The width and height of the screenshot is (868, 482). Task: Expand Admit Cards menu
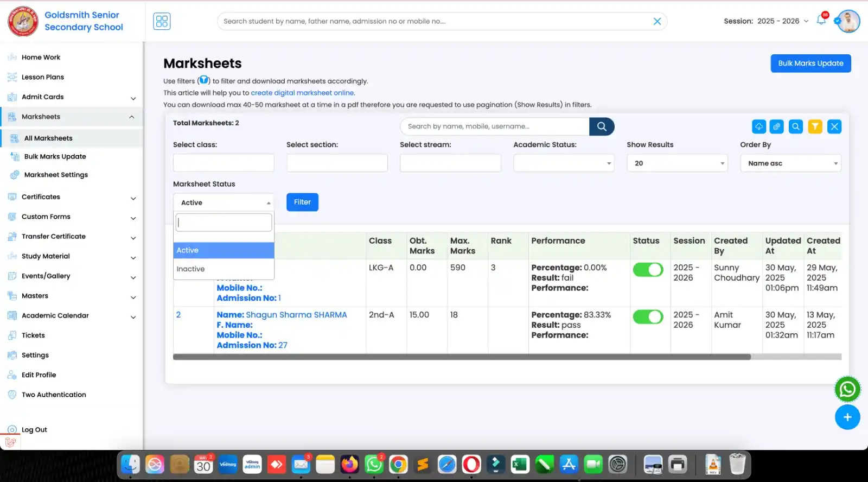click(133, 98)
